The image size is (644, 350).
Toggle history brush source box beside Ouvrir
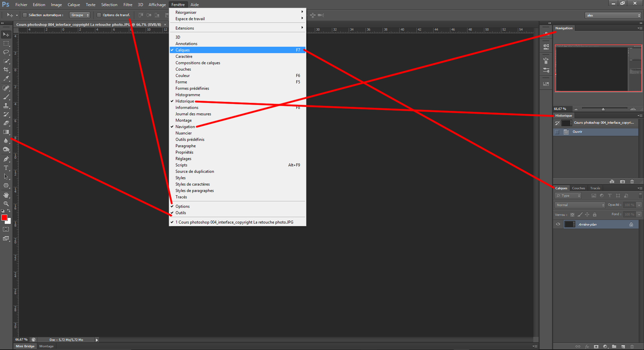(557, 132)
